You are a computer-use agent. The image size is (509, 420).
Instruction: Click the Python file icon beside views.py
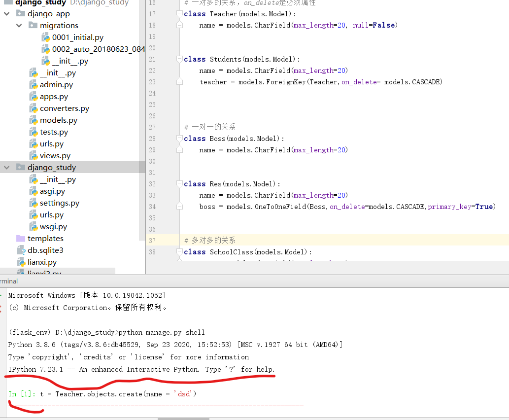pos(34,156)
